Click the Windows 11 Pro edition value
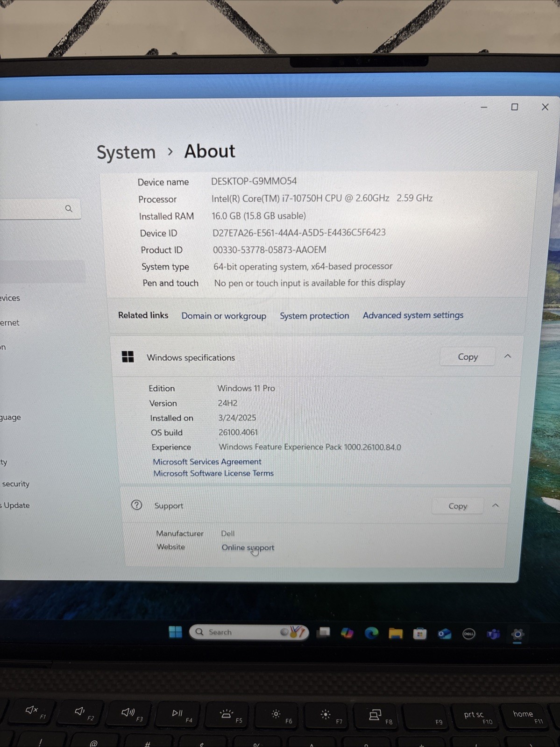The height and width of the screenshot is (747, 560). [246, 388]
